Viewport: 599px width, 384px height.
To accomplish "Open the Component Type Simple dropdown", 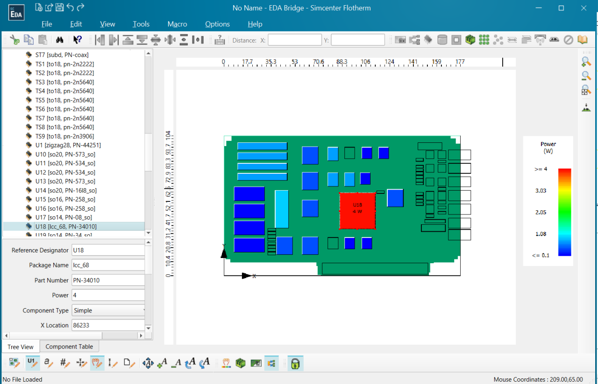I will (x=108, y=310).
